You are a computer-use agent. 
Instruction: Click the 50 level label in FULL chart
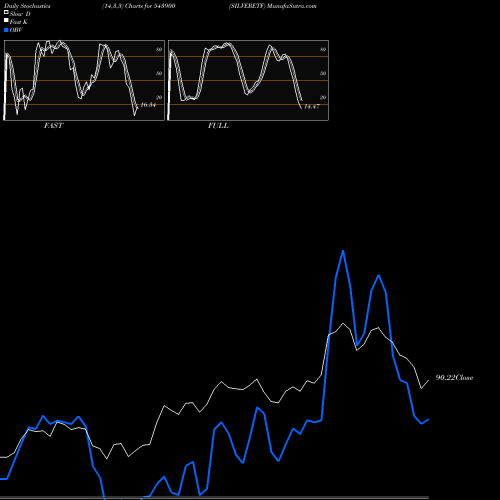pos(323,73)
